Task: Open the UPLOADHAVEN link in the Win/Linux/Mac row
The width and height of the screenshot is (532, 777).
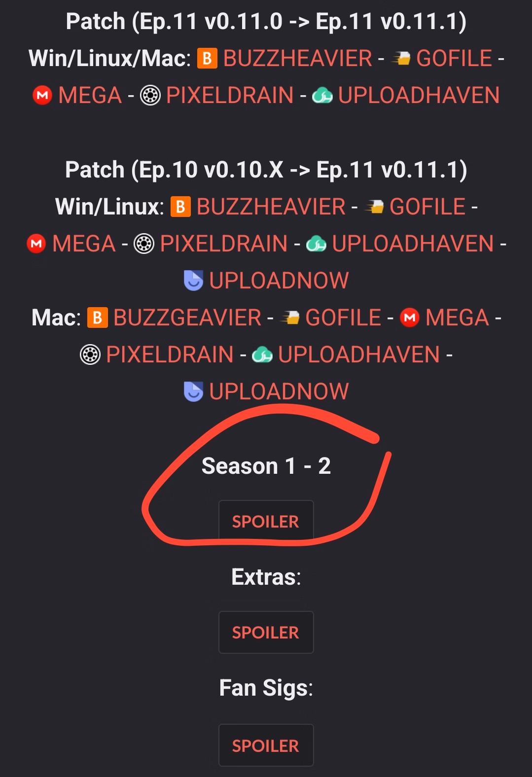Action: click(x=419, y=95)
